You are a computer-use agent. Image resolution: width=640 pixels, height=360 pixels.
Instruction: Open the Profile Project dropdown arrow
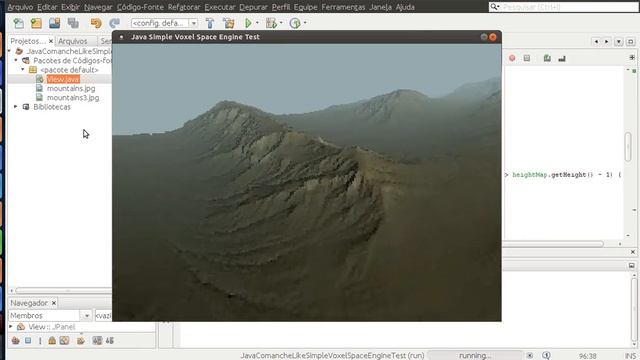click(305, 23)
